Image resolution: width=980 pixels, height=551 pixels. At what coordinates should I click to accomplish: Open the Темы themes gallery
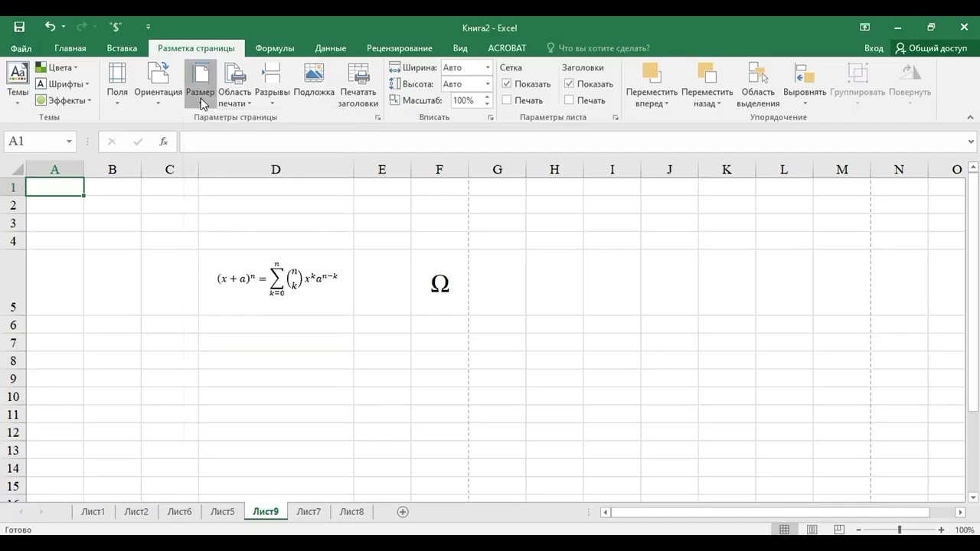pos(18,84)
